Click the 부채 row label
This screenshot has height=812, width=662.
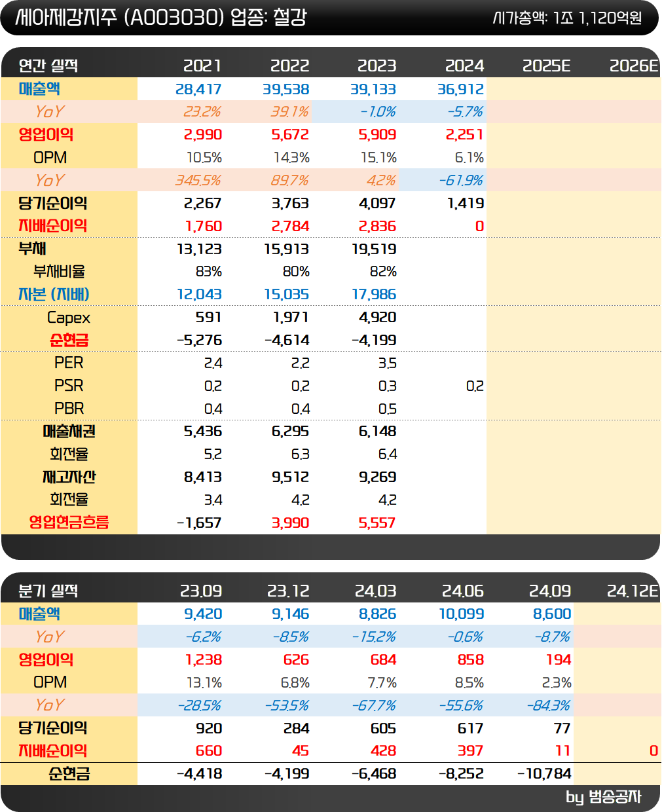[x=32, y=249]
